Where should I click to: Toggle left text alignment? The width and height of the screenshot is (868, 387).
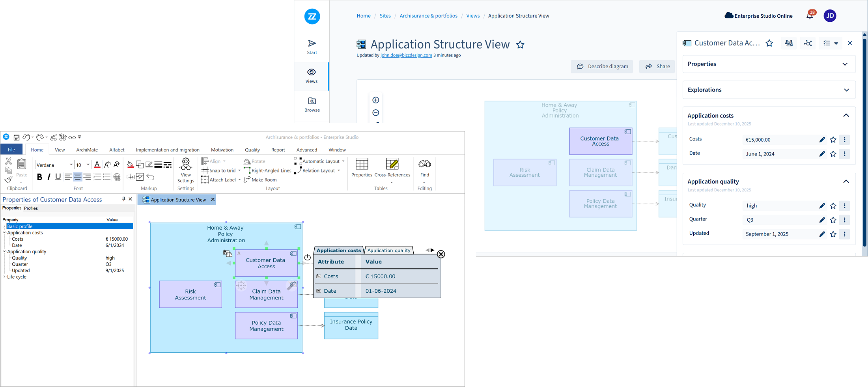68,177
